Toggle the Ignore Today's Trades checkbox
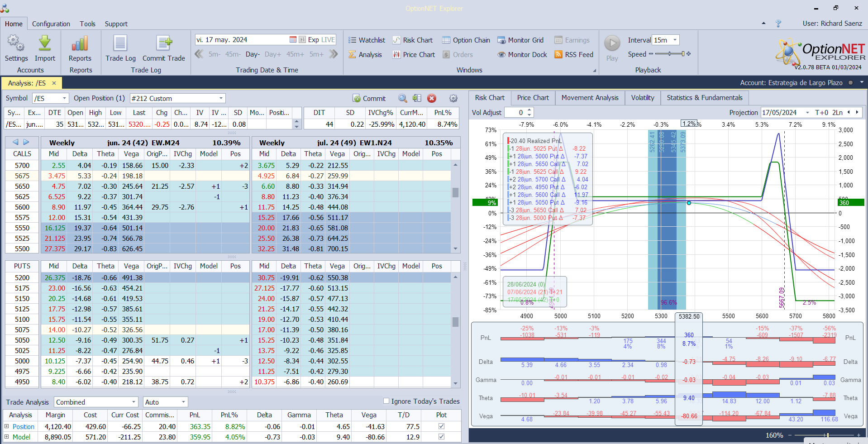This screenshot has width=868, height=444. point(386,401)
